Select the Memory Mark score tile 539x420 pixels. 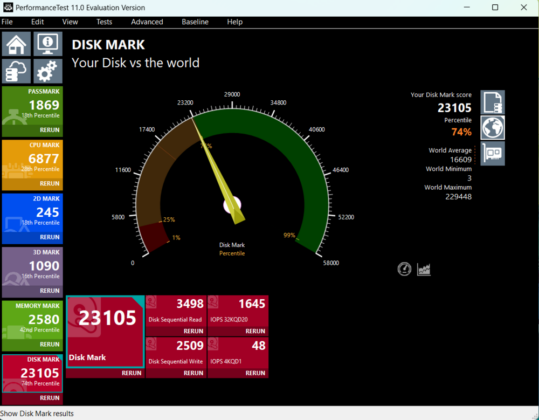point(32,321)
